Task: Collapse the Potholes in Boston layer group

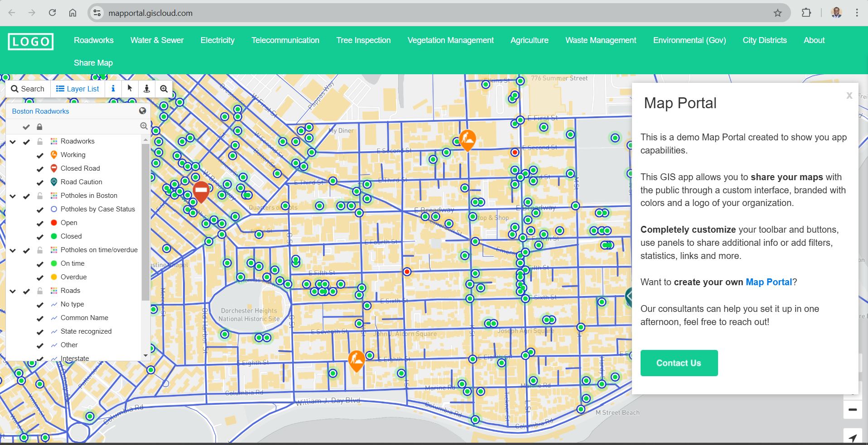Action: coord(13,196)
